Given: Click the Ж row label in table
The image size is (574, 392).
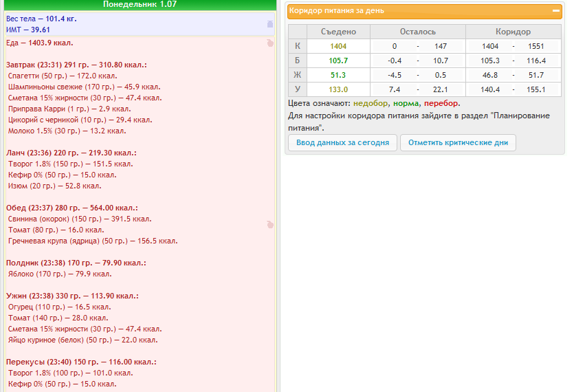Looking at the screenshot, I should [x=298, y=75].
